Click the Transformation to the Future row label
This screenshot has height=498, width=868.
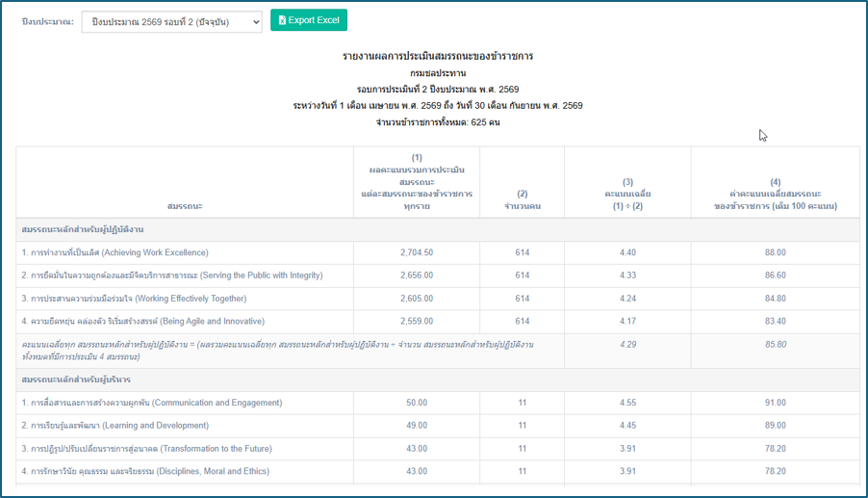[146, 449]
